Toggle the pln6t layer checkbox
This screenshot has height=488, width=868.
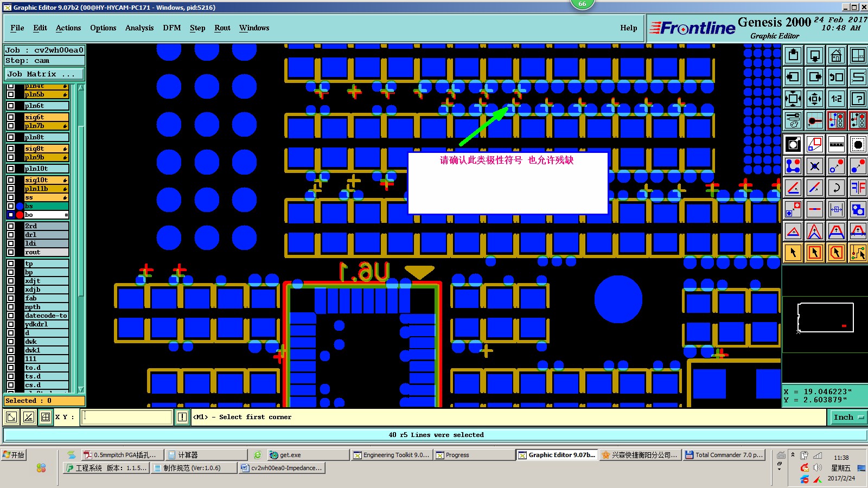(11, 106)
